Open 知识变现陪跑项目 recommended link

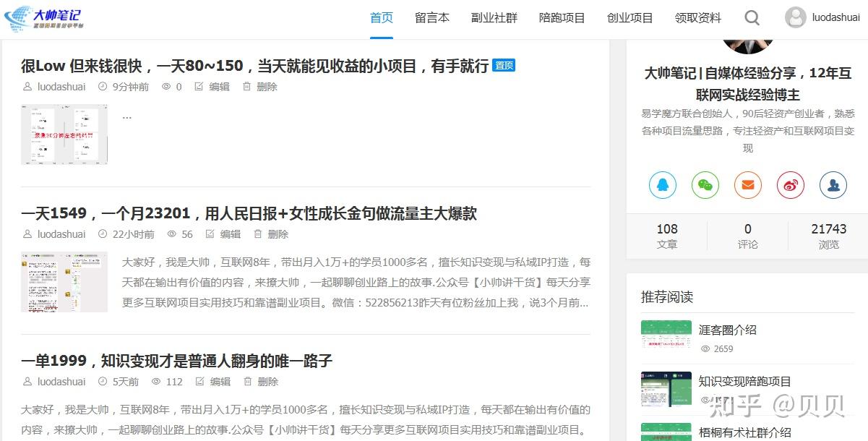click(745, 381)
